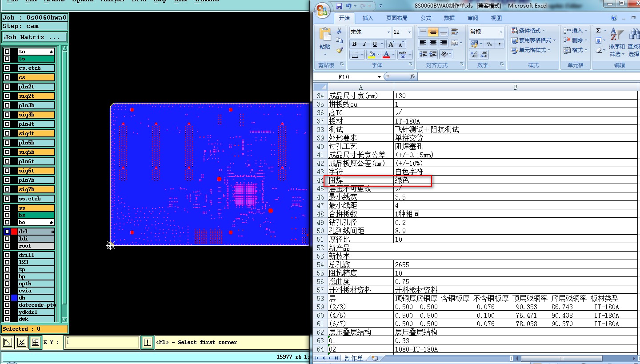Switch to the 审阅 ribbon tab

[473, 18]
